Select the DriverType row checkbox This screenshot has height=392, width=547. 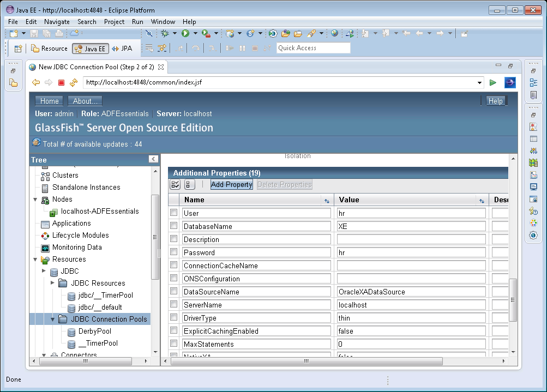click(174, 317)
